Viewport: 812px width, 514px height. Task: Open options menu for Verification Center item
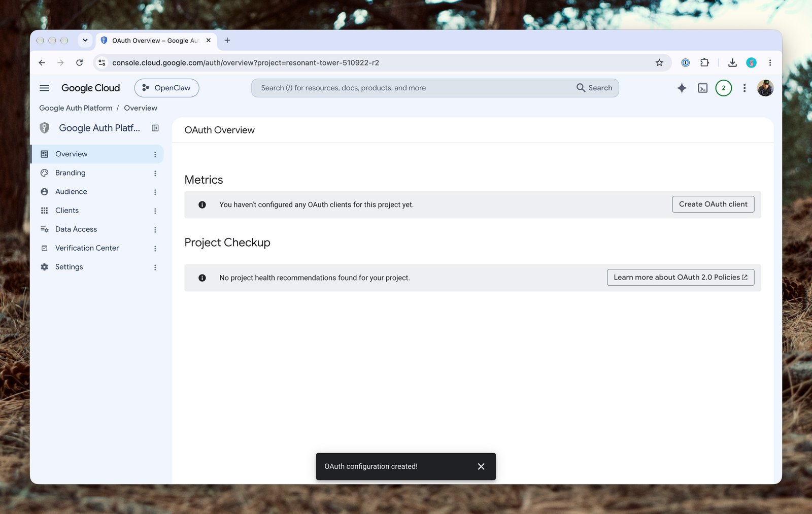pos(155,248)
